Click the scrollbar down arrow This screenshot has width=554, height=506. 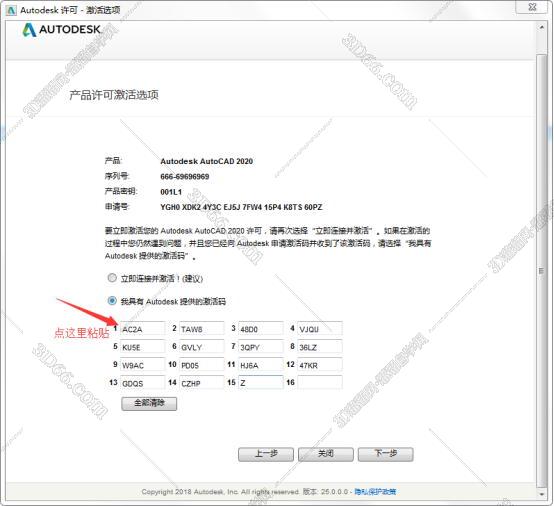pyautogui.click(x=541, y=494)
